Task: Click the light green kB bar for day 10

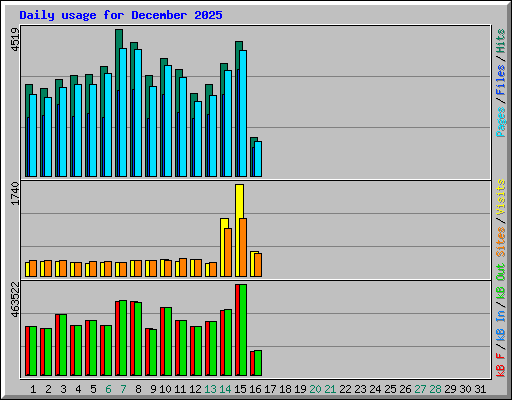Action: (x=168, y=342)
